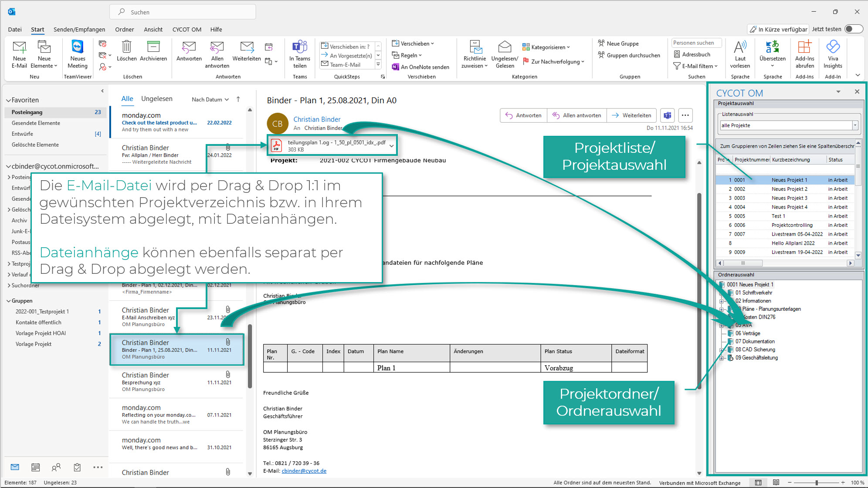This screenshot has height=488, width=868.
Task: Toggle the Jetzt testen switch
Action: tap(853, 29)
